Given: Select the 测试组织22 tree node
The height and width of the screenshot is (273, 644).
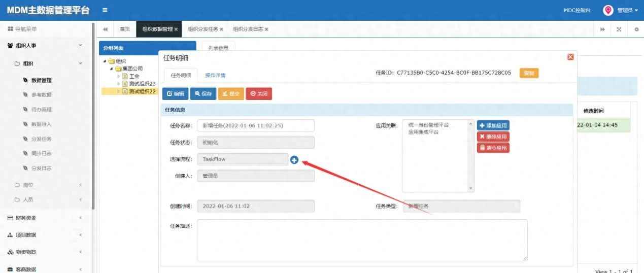Looking at the screenshot, I should pos(142,91).
